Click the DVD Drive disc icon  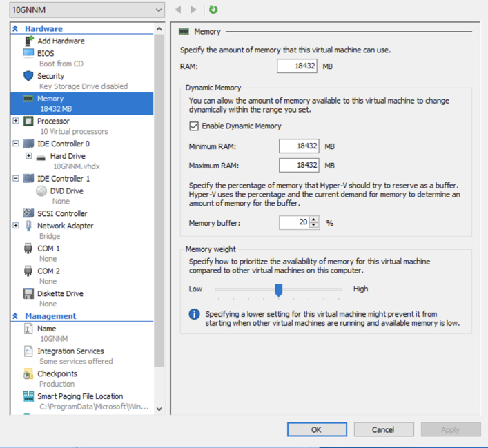41,191
